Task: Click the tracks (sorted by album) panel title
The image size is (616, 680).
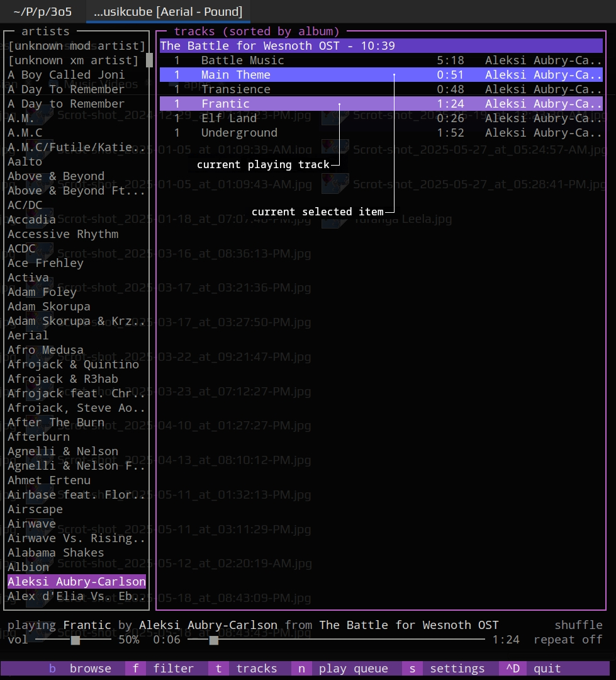Action: tap(256, 31)
